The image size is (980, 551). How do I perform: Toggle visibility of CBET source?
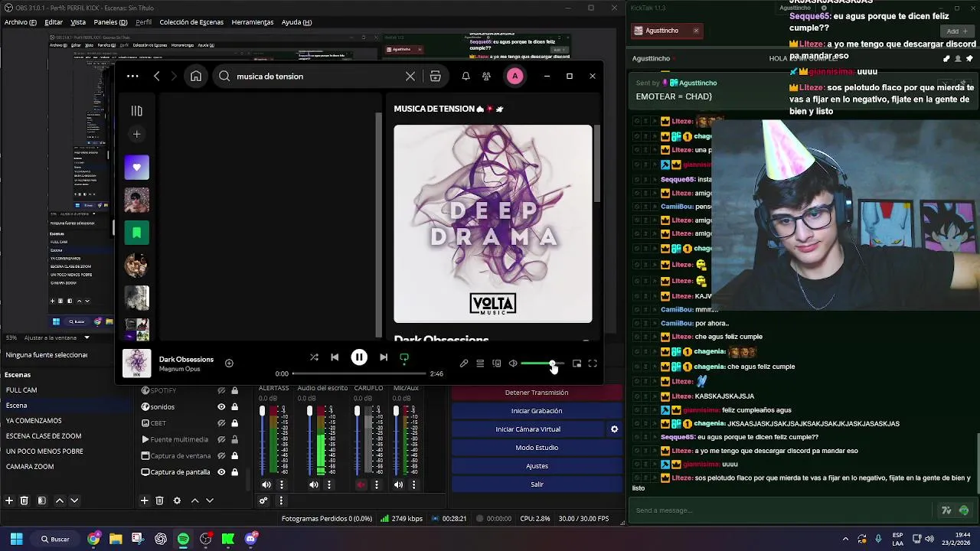pyautogui.click(x=221, y=423)
